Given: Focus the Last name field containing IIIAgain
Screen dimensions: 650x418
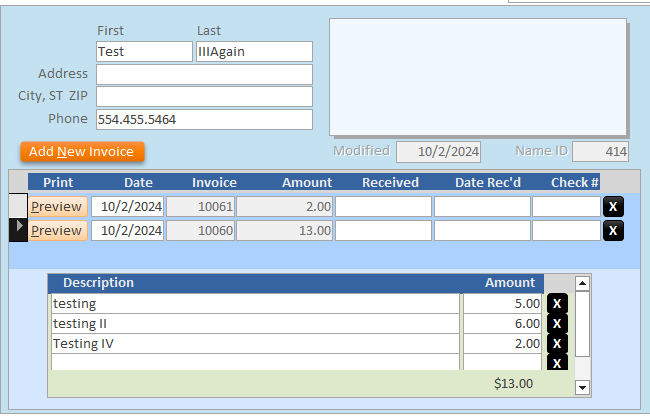Looking at the screenshot, I should coord(254,51).
